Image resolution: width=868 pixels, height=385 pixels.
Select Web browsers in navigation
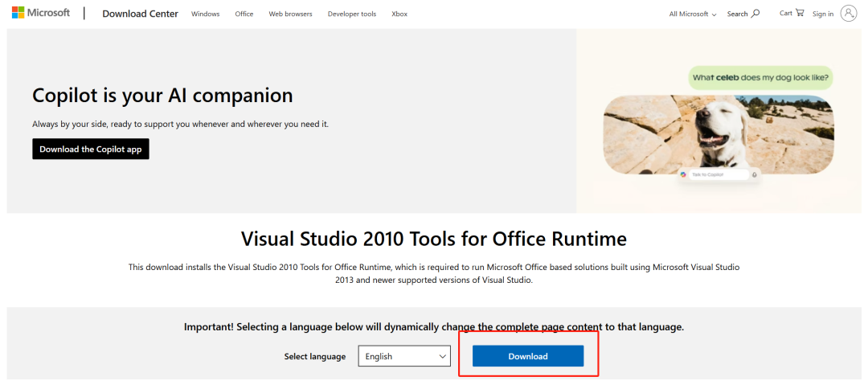click(290, 14)
